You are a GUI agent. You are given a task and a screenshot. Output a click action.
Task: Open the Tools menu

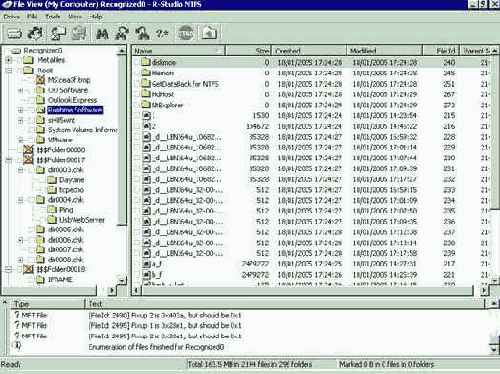pyautogui.click(x=53, y=16)
